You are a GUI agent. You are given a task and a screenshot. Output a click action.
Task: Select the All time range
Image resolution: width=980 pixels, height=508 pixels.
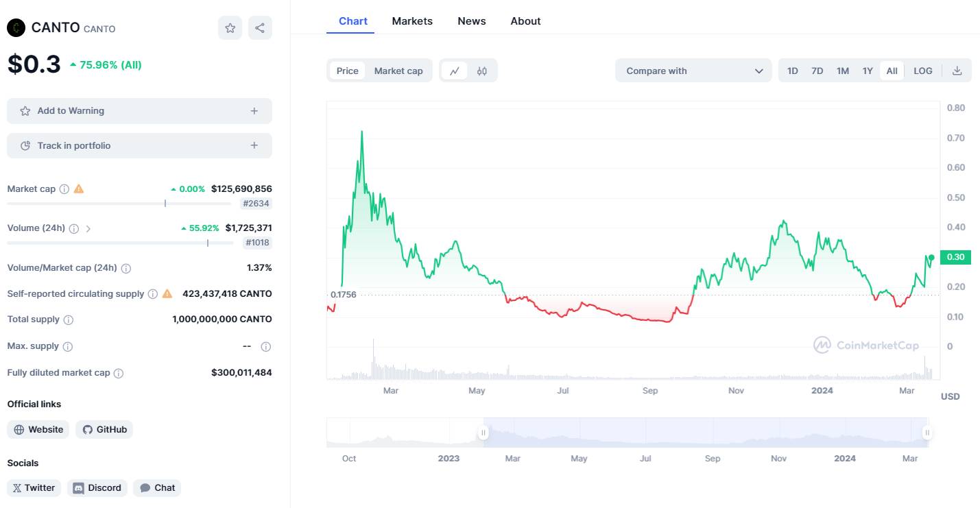point(892,71)
